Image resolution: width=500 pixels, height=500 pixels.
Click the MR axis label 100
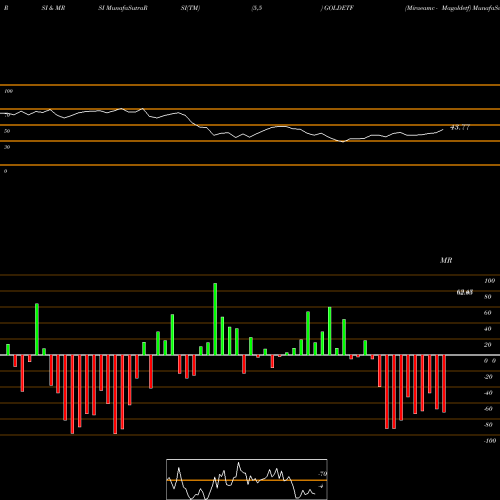click(489, 281)
